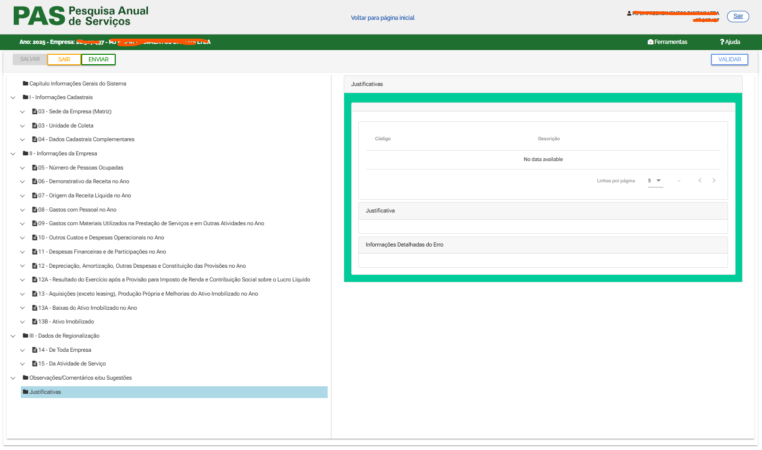
Task: Open 12A - Resultado do Exercício item
Action: tap(174, 279)
